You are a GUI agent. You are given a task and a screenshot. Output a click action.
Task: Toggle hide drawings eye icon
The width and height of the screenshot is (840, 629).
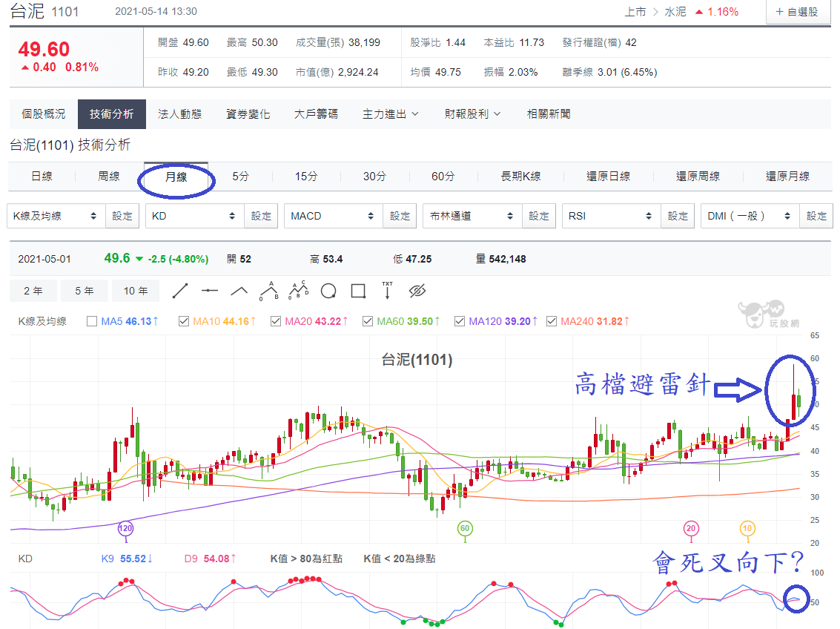tap(417, 291)
